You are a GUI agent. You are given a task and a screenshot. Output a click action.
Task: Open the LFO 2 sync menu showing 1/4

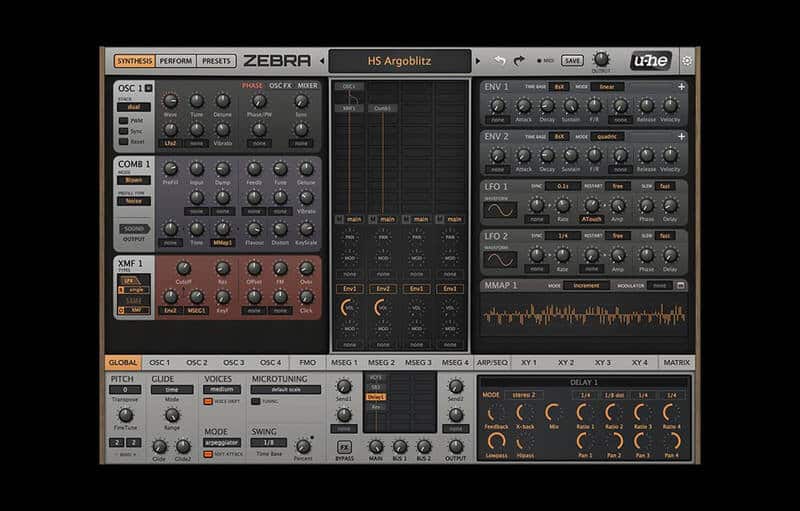(x=563, y=236)
